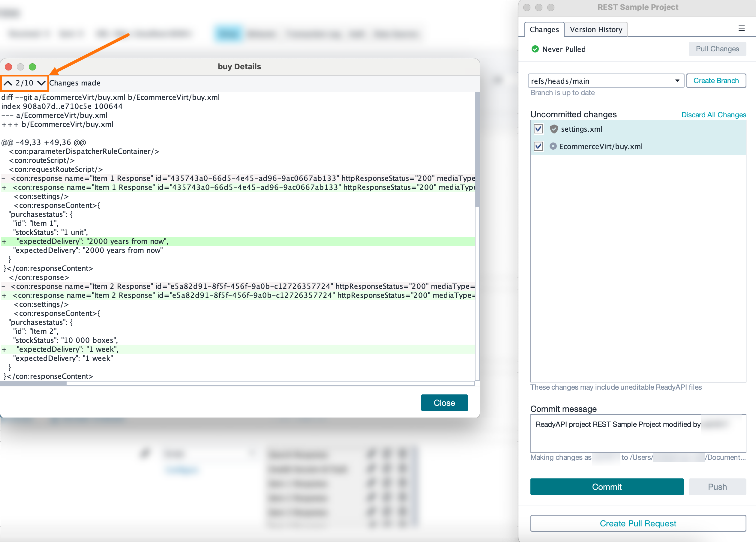756x542 pixels.
Task: Click the green Never Pulled status icon
Action: pos(535,49)
